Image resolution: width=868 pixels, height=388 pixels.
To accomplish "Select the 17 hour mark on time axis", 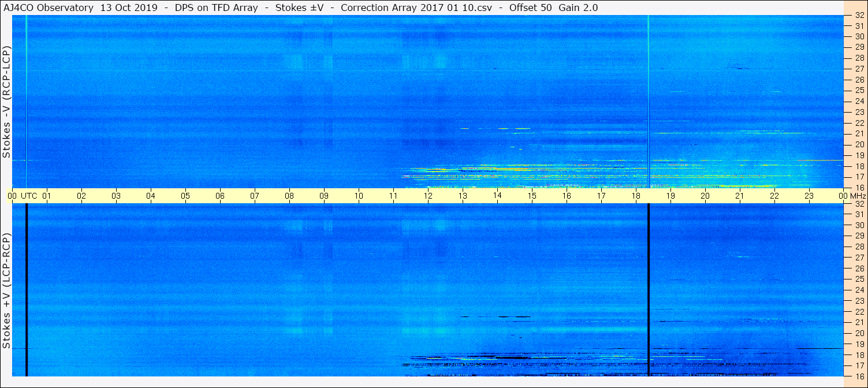I will [x=601, y=196].
